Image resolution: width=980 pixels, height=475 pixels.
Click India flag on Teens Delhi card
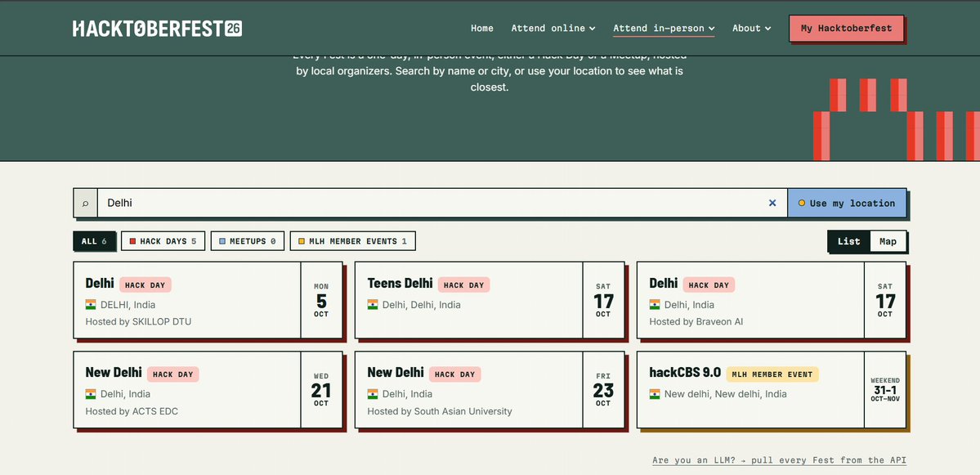coord(373,304)
